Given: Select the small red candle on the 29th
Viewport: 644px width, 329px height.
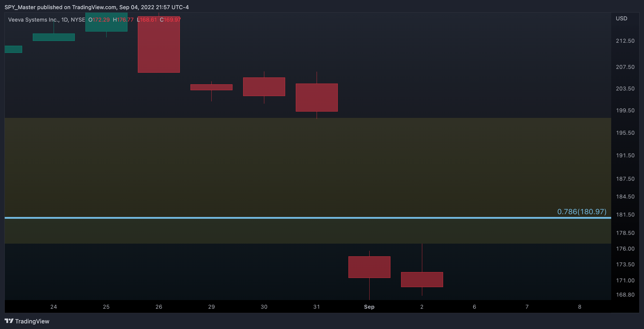Looking at the screenshot, I should [x=211, y=87].
